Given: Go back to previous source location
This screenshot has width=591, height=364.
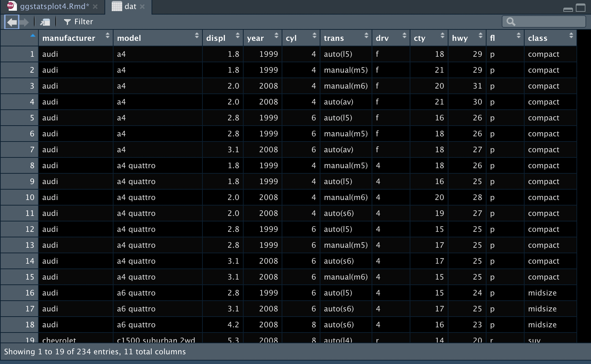Looking at the screenshot, I should [12, 22].
